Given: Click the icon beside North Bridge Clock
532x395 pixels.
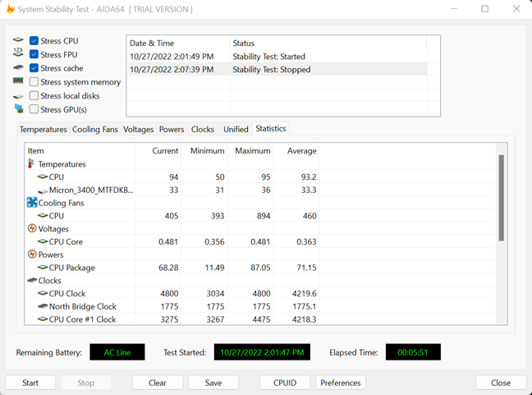Looking at the screenshot, I should pyautogui.click(x=43, y=306).
